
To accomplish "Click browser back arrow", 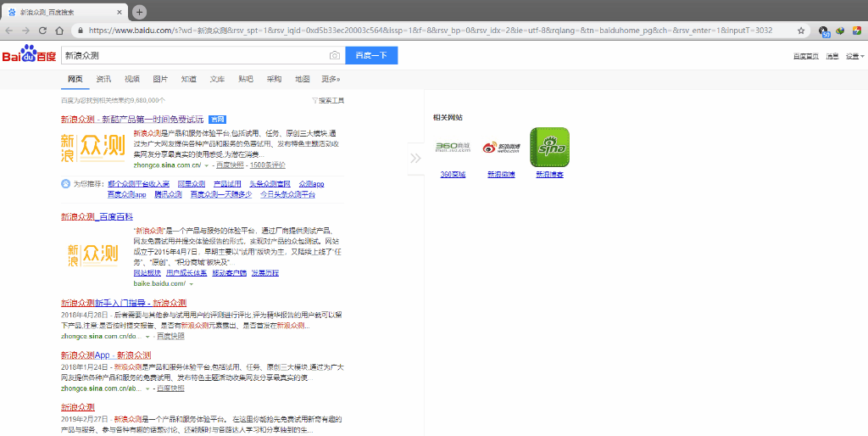I will [x=8, y=31].
